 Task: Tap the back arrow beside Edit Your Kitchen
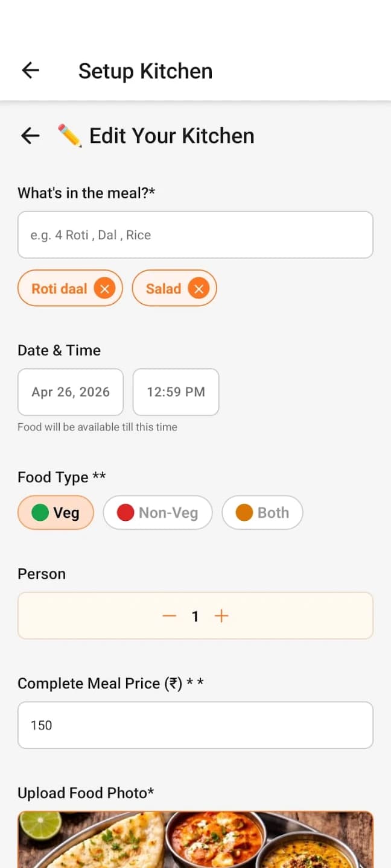click(30, 136)
